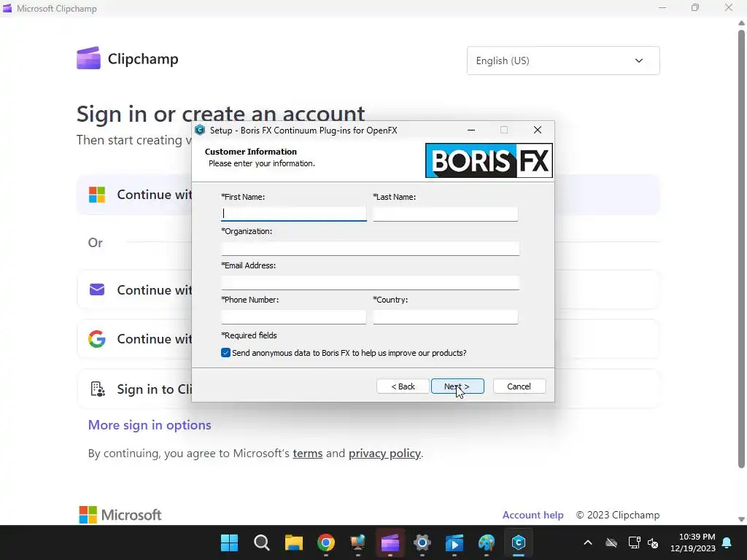Open Google Chrome from the taskbar
747x560 pixels.
[x=326, y=542]
